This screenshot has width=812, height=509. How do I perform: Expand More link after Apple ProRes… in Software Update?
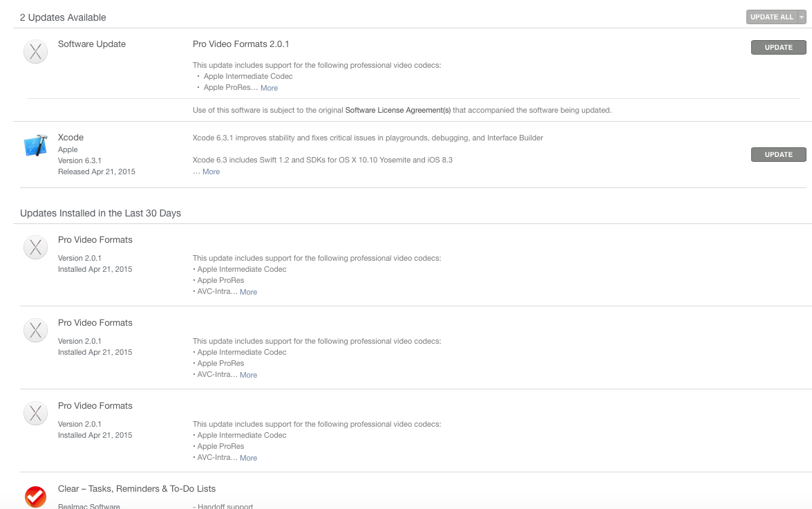[x=270, y=88]
